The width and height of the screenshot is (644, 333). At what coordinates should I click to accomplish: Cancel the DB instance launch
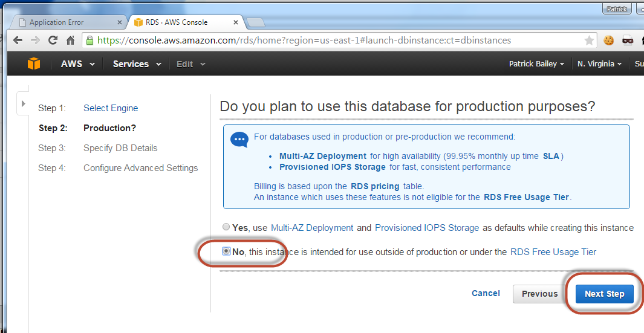click(486, 293)
